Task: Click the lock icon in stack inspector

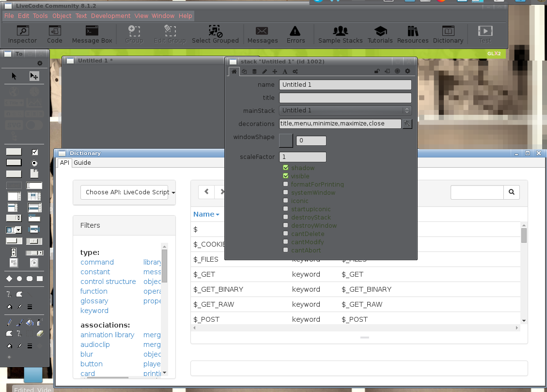Action: [376, 72]
